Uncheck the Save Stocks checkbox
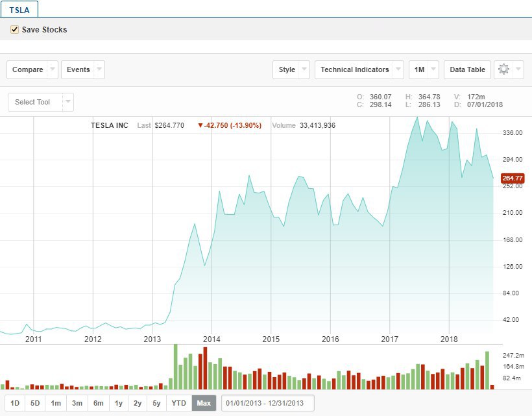 tap(14, 29)
